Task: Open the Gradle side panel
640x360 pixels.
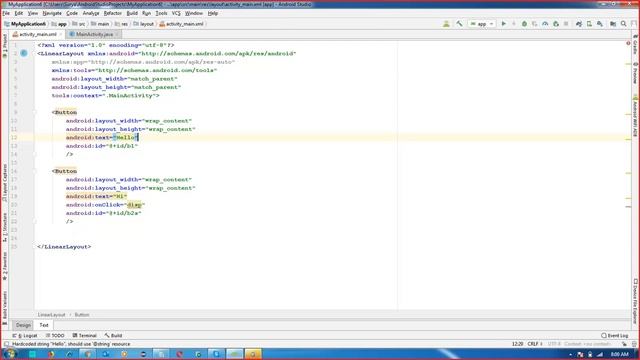Action: (635, 45)
